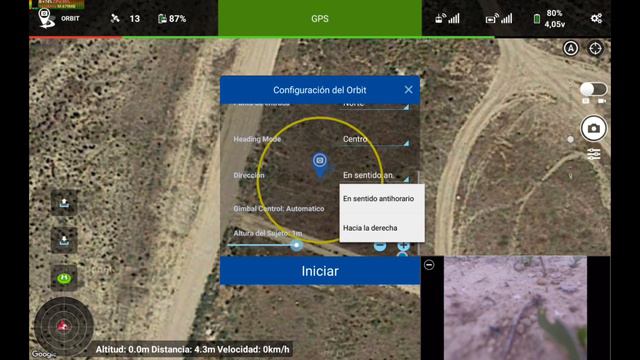
Task: Tap the green drone icon button
Action: point(64,278)
